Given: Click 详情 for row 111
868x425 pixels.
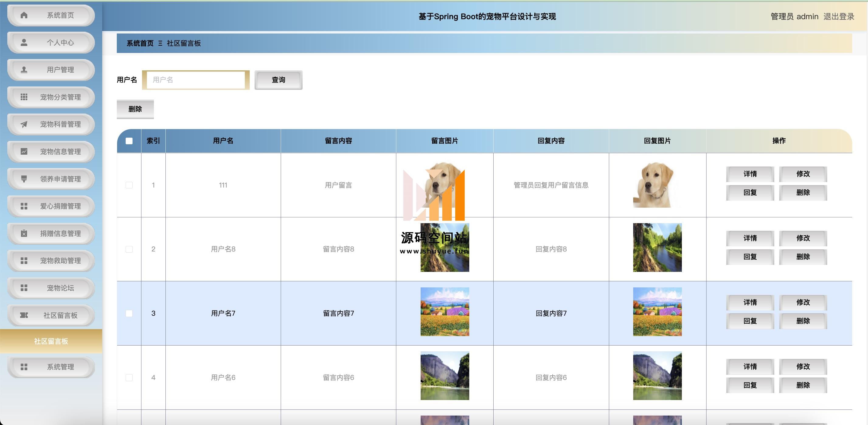Looking at the screenshot, I should point(750,174).
